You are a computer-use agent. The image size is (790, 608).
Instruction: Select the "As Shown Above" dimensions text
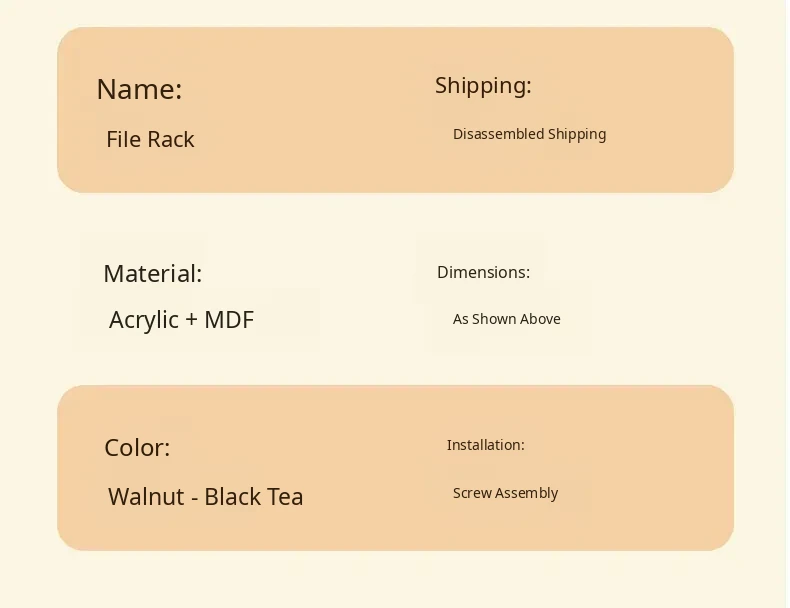[x=506, y=319]
